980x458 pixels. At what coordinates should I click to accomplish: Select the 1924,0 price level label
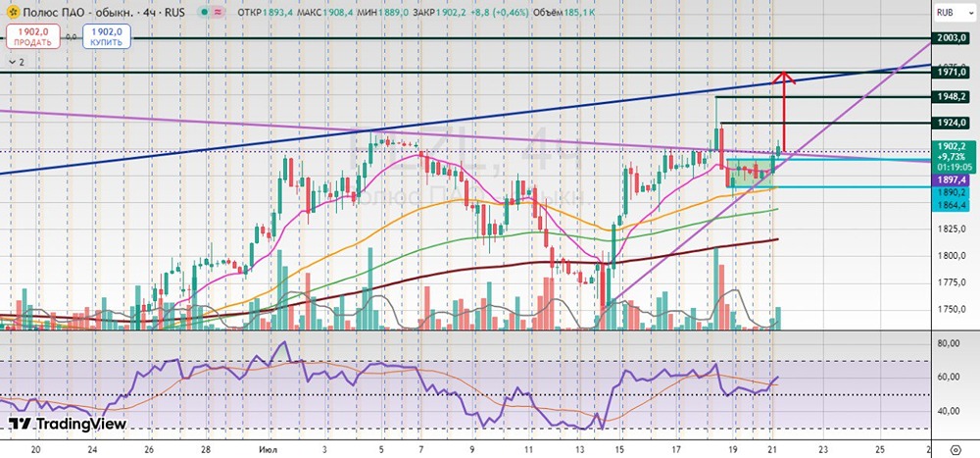click(952, 123)
